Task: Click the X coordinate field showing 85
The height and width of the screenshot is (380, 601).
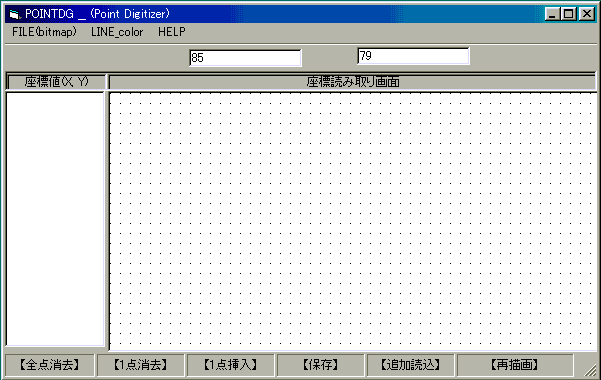Action: 245,58
